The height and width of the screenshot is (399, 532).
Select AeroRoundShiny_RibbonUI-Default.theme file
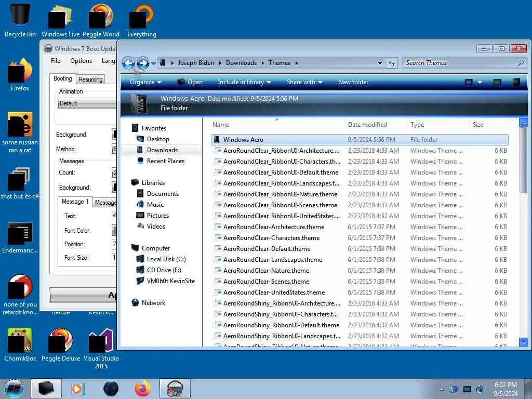point(360,325)
